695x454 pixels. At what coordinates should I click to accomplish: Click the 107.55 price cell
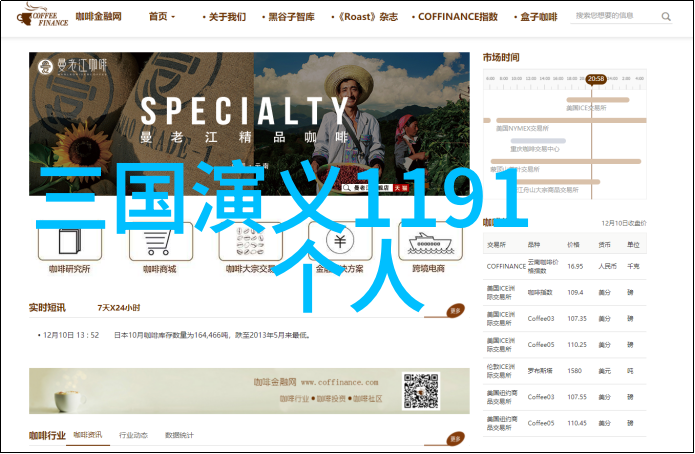577,397
